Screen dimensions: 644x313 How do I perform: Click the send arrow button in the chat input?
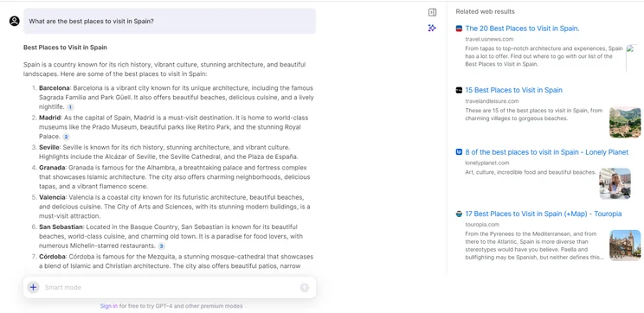[305, 288]
